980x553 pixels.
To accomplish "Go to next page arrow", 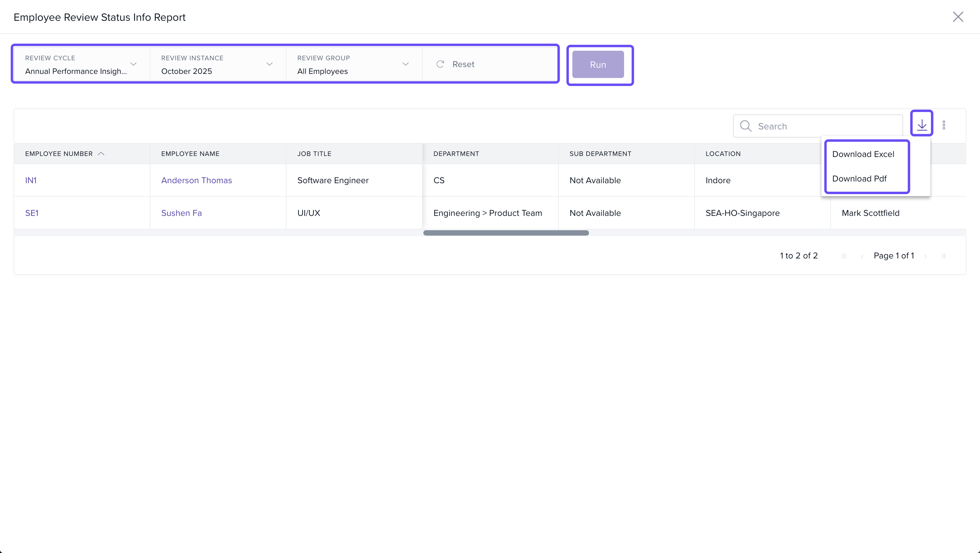I will coord(926,256).
